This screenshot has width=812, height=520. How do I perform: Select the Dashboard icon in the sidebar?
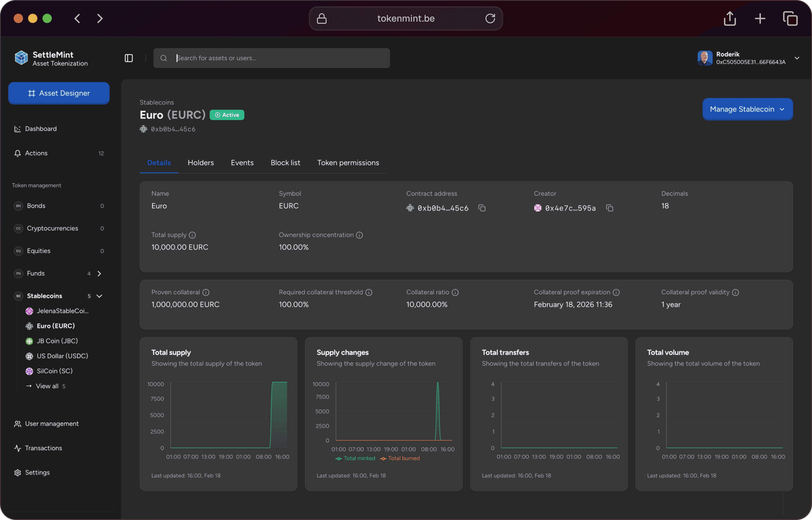[x=18, y=129]
